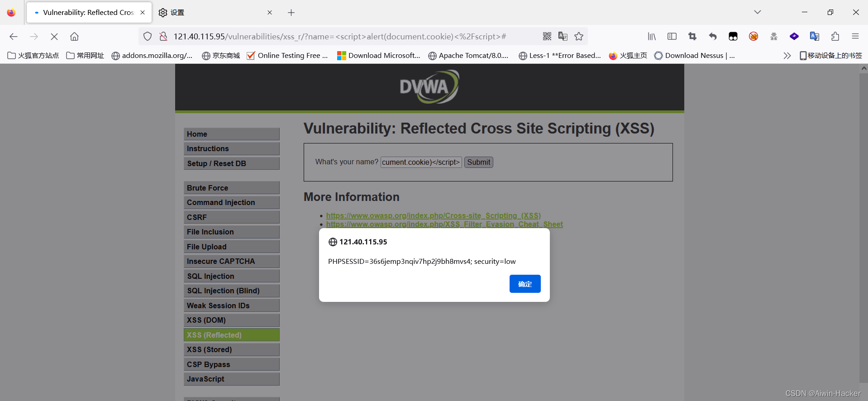Viewport: 868px width, 401px height.
Task: Open the gray extension toolbar icon
Action: pos(774,36)
